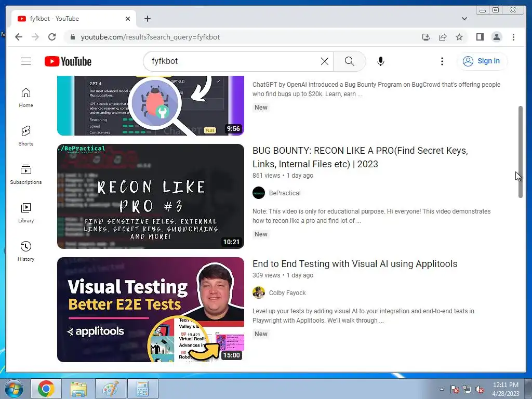
Task: Click the Sign in button
Action: pos(482,61)
